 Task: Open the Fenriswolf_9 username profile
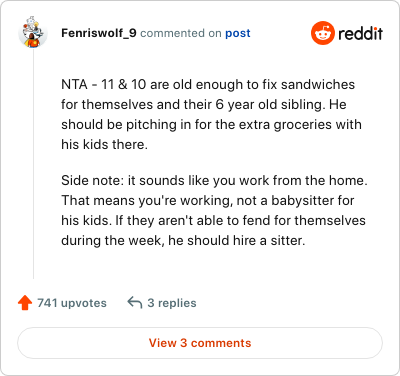pos(99,33)
